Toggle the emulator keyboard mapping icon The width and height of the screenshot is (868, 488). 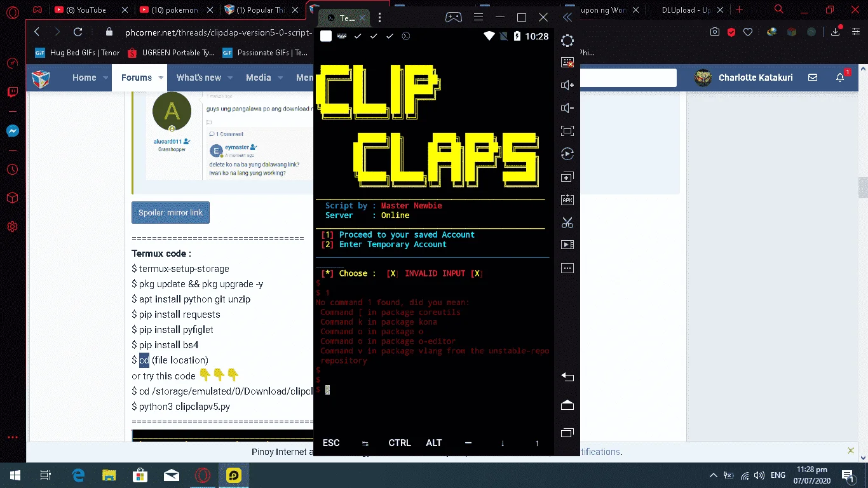pyautogui.click(x=567, y=62)
